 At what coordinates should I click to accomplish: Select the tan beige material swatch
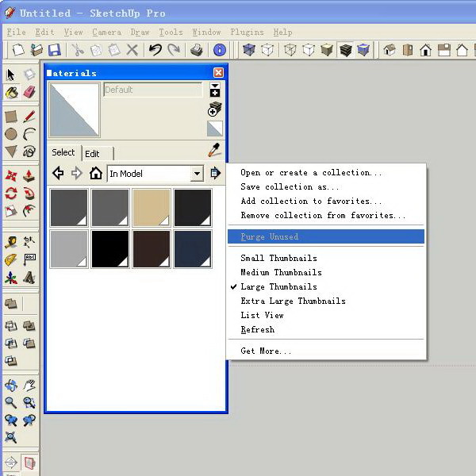click(x=152, y=208)
